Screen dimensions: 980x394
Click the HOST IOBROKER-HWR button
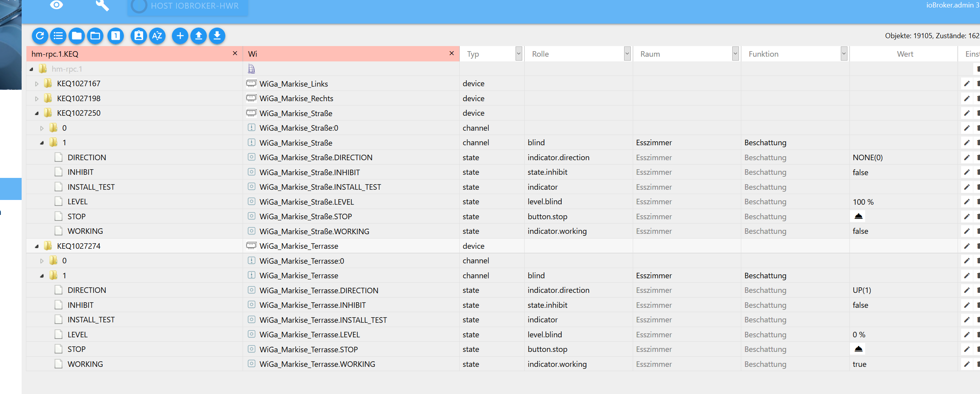188,6
